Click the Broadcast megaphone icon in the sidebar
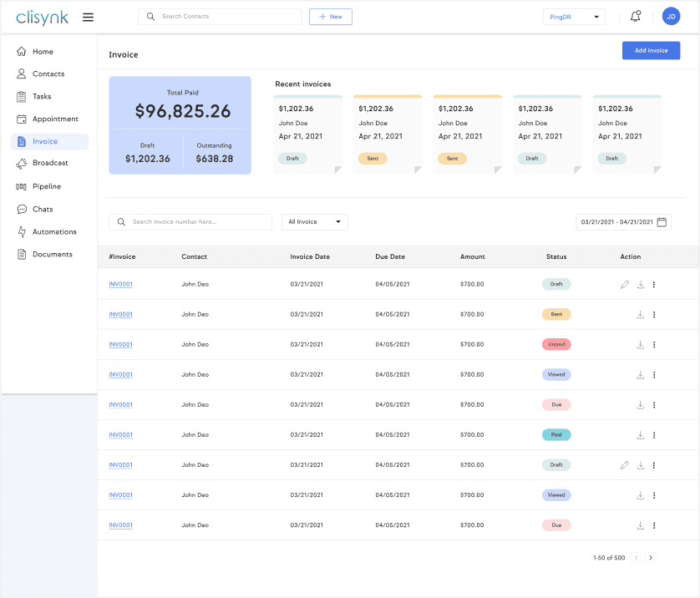Image resolution: width=700 pixels, height=598 pixels. (21, 164)
